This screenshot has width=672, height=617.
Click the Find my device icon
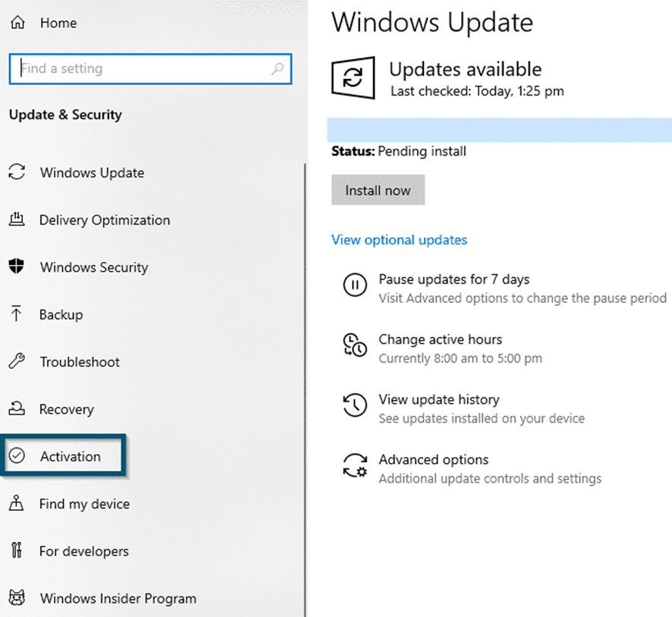coord(16,502)
